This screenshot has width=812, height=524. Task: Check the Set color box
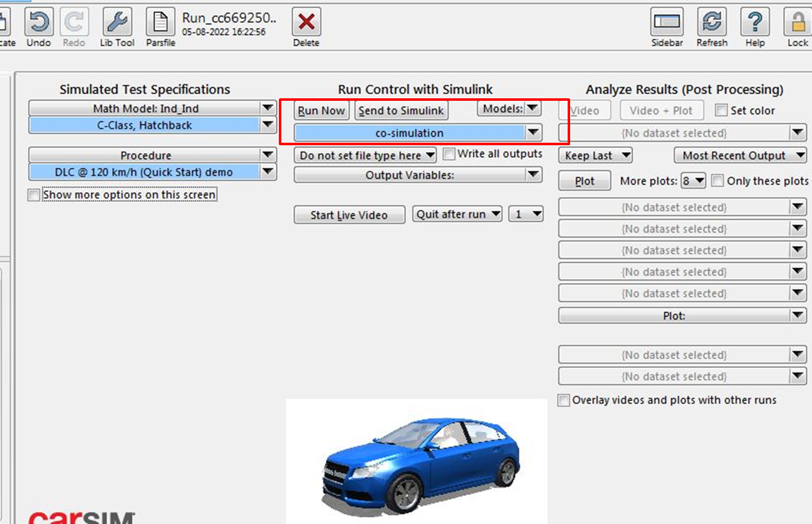coord(721,110)
